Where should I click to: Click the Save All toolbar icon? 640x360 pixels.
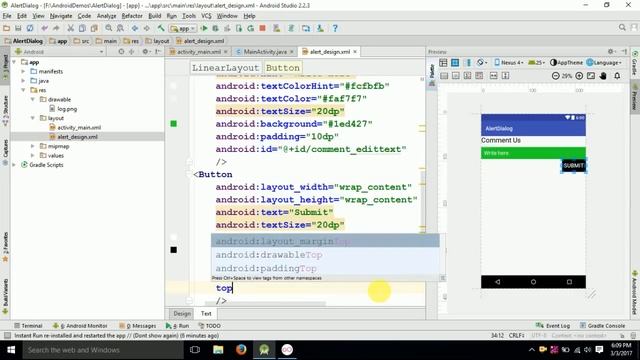pyautogui.click(x=18, y=28)
